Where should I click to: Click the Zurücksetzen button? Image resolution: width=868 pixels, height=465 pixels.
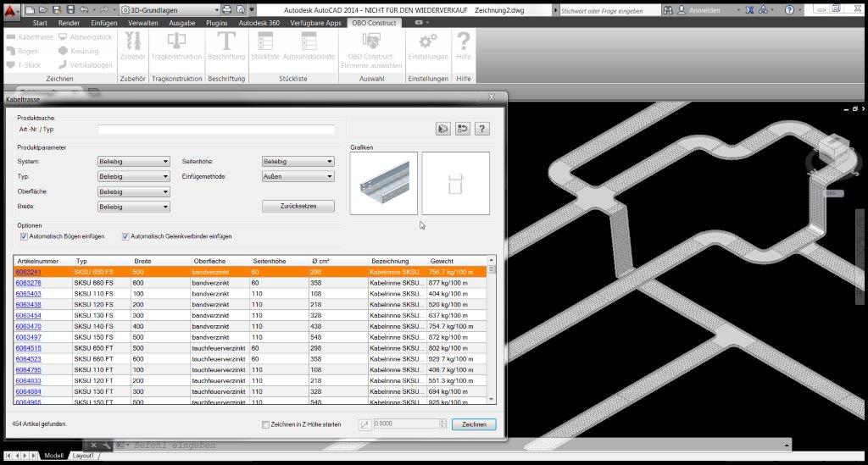click(298, 206)
